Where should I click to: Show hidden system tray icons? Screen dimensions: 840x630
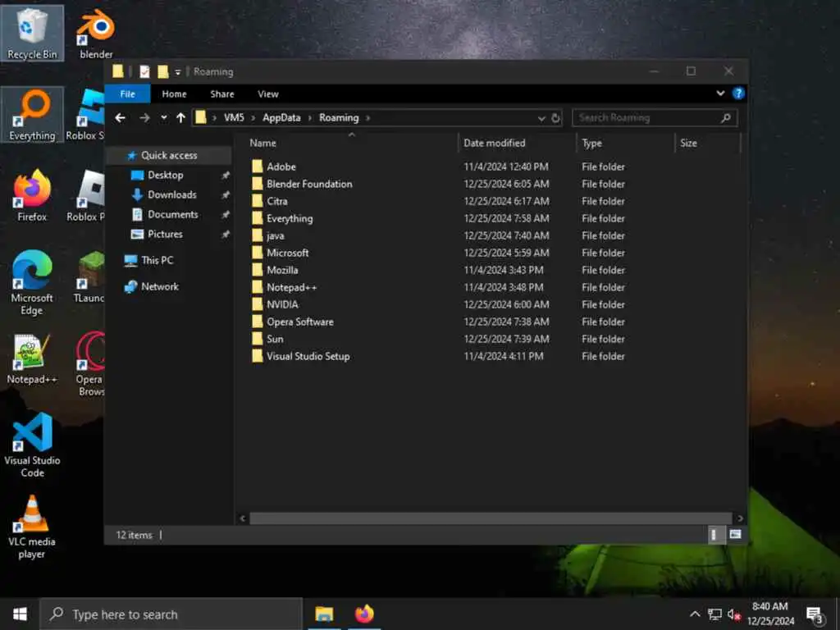point(695,614)
